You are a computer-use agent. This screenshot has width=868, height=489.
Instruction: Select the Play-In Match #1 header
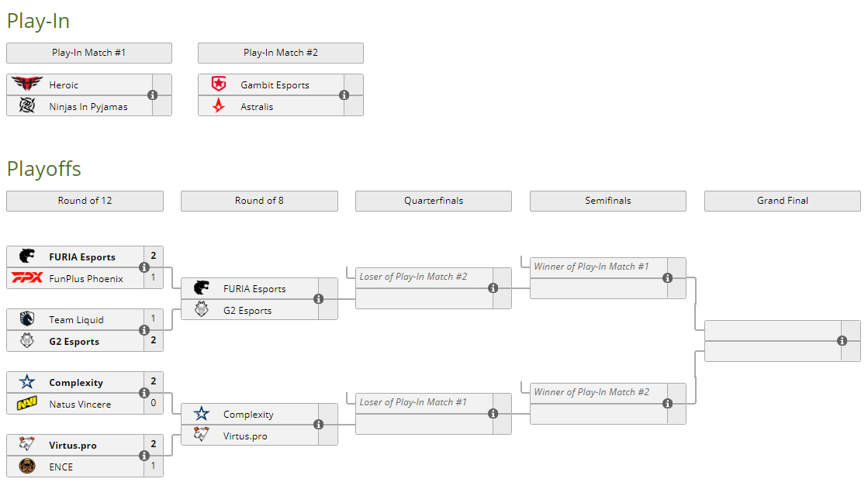tap(89, 53)
